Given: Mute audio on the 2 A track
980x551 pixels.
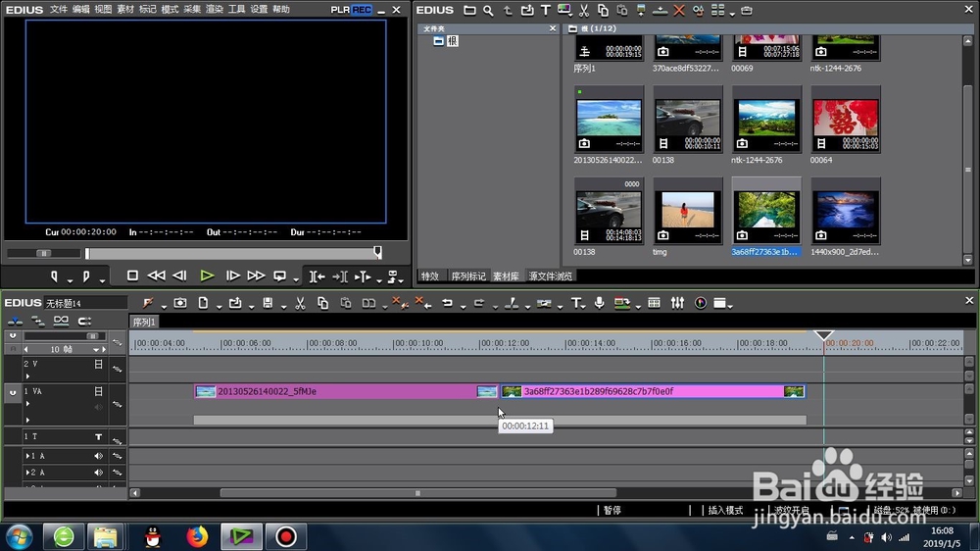Looking at the screenshot, I should tap(98, 473).
